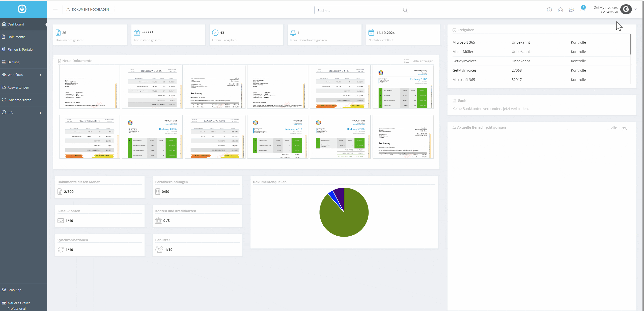Open the help question mark icon

point(549,10)
